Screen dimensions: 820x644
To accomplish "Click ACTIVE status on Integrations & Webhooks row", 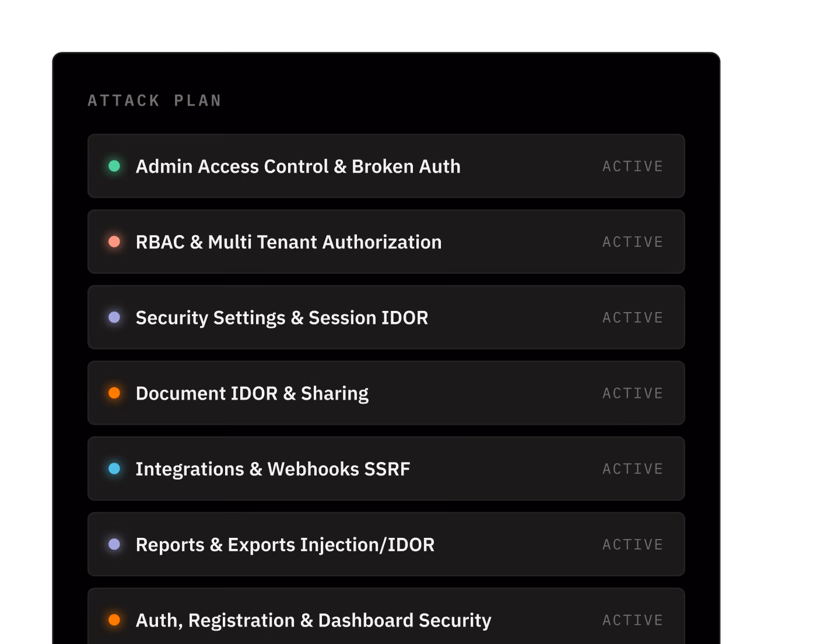I will [633, 468].
